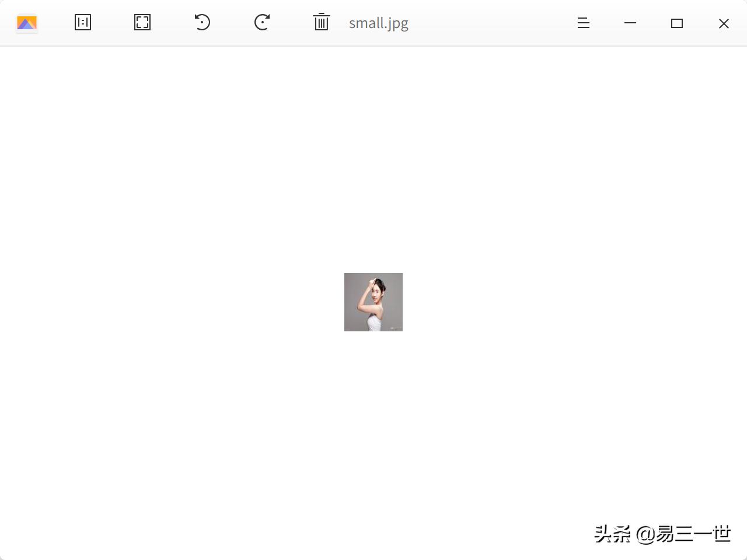747x560 pixels.
Task: Toggle actual size view with 1:1 icon
Action: coord(83,22)
